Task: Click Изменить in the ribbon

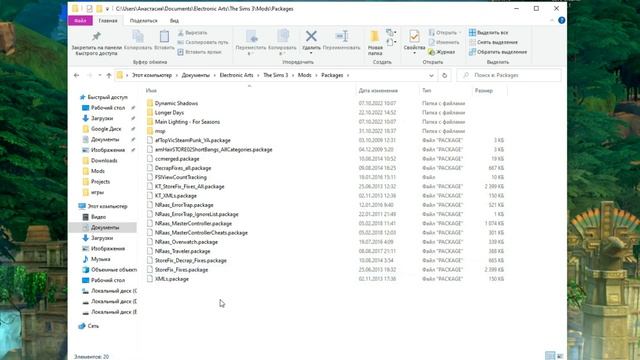Action: click(444, 42)
